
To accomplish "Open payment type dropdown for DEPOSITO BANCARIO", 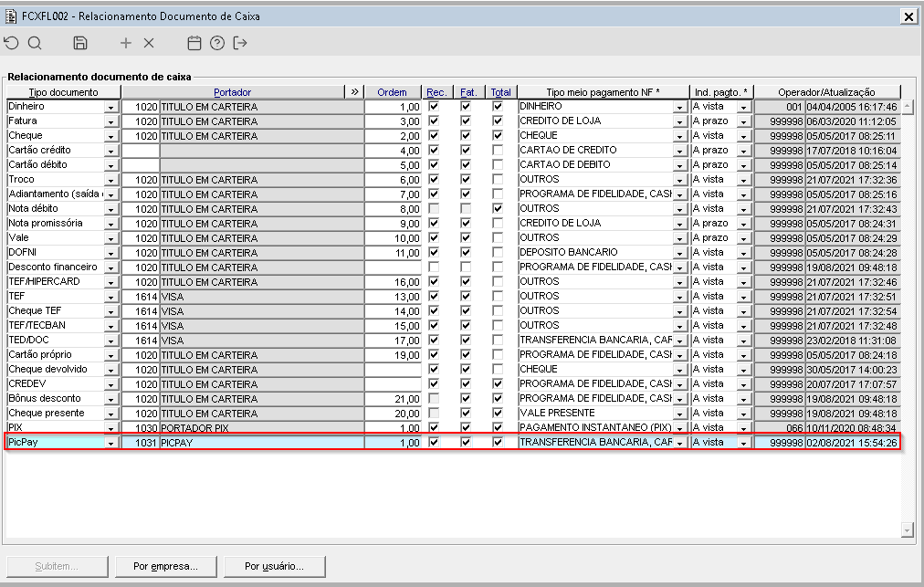I will click(679, 253).
